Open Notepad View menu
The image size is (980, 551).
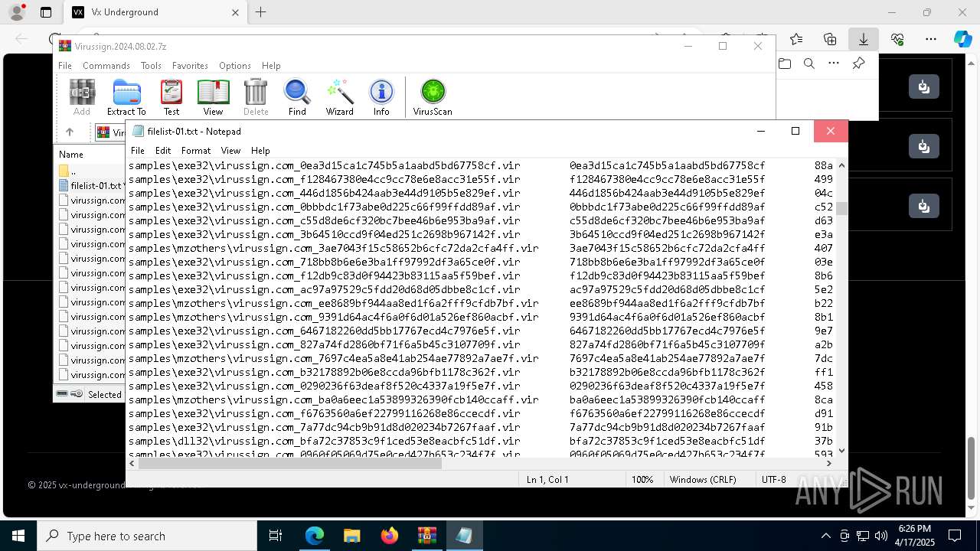coord(230,151)
